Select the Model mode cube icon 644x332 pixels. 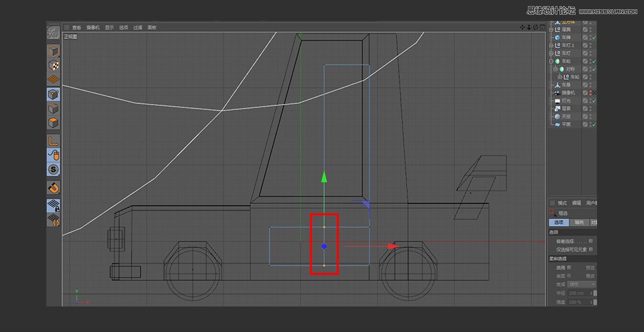[54, 52]
